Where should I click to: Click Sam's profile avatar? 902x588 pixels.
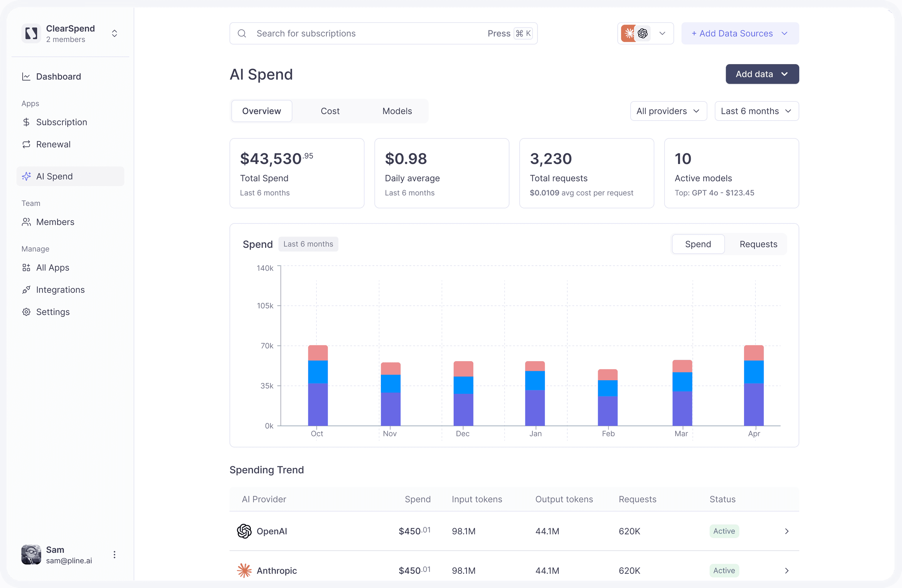click(x=31, y=555)
